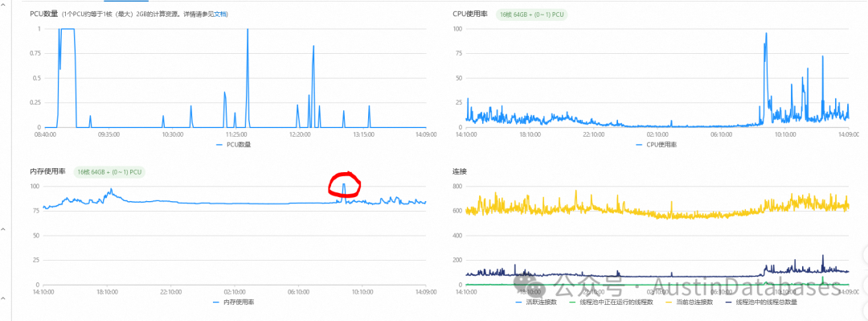This screenshot has width=868, height=321.
Task: Click the 09:35:00 time label
Action: click(108, 134)
